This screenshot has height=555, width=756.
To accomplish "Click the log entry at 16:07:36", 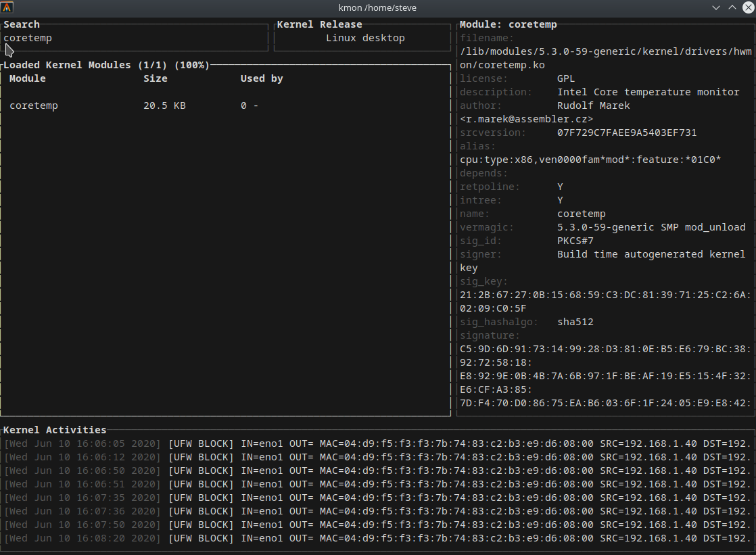I will [378, 511].
